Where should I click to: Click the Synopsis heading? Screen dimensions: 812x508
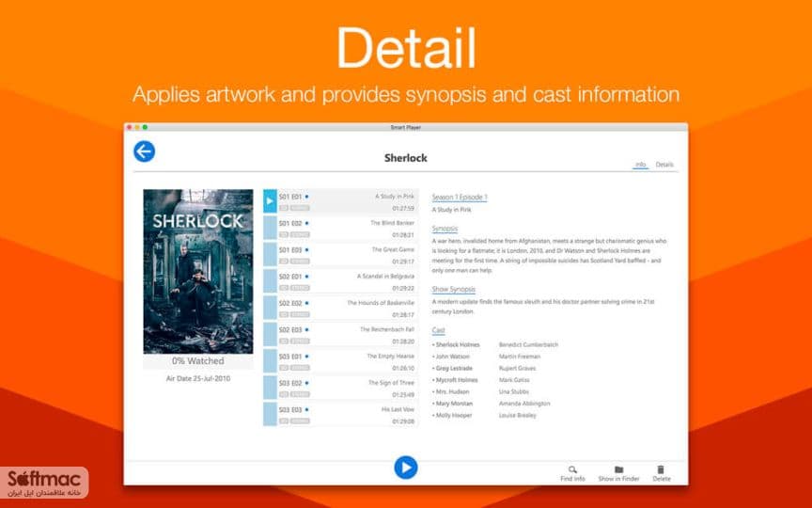pos(445,229)
